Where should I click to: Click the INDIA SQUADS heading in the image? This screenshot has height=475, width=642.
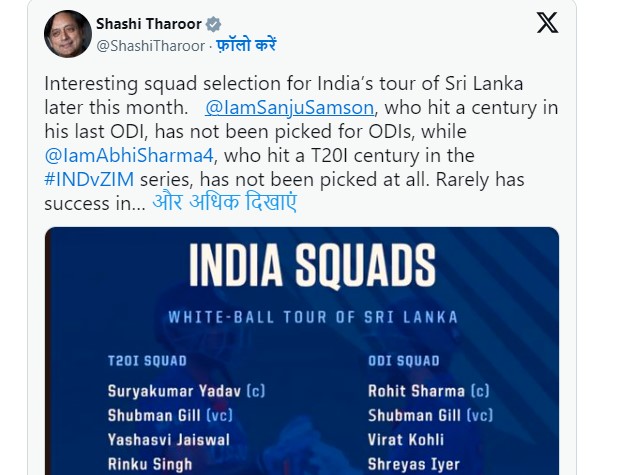[x=312, y=265]
